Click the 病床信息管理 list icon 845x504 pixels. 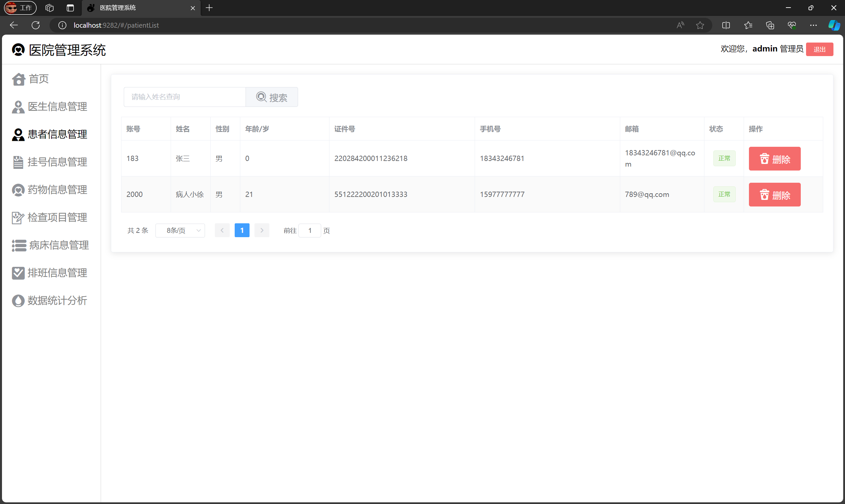[x=19, y=245]
